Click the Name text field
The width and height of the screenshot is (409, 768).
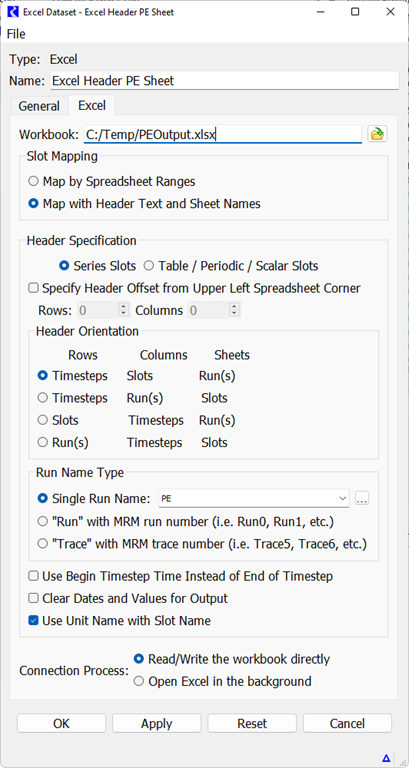tap(225, 81)
